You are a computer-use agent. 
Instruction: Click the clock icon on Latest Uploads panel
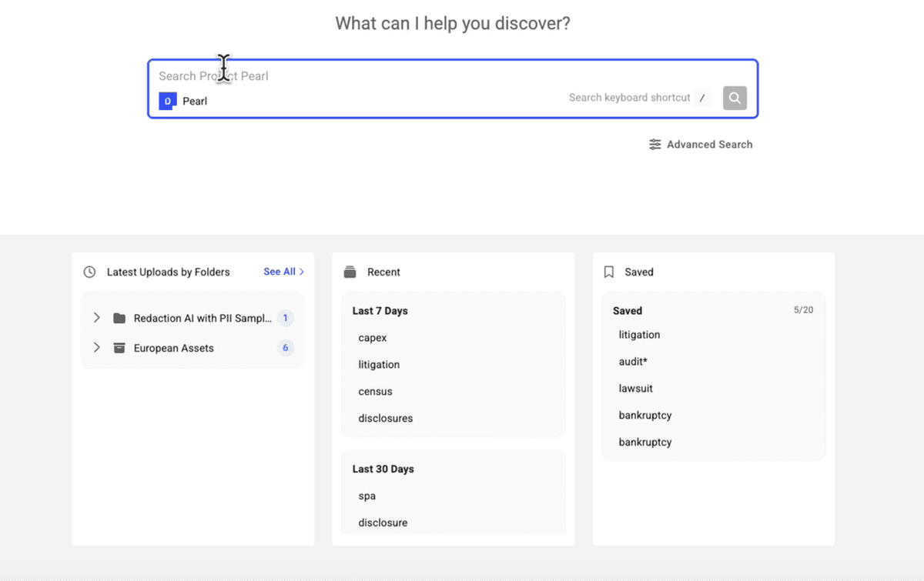(x=90, y=272)
